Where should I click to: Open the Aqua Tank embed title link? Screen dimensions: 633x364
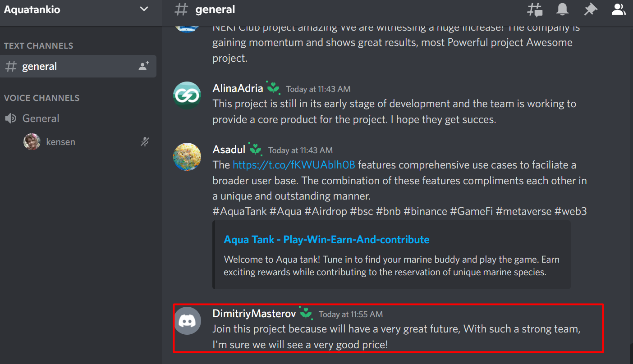(326, 240)
